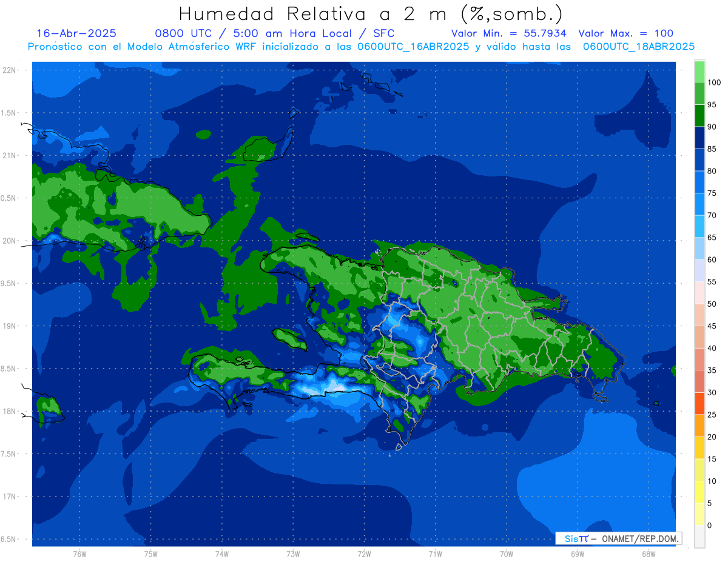Viewport: 728px width, 562px height.
Task: Click the longitude label '68W'
Action: pos(649,554)
